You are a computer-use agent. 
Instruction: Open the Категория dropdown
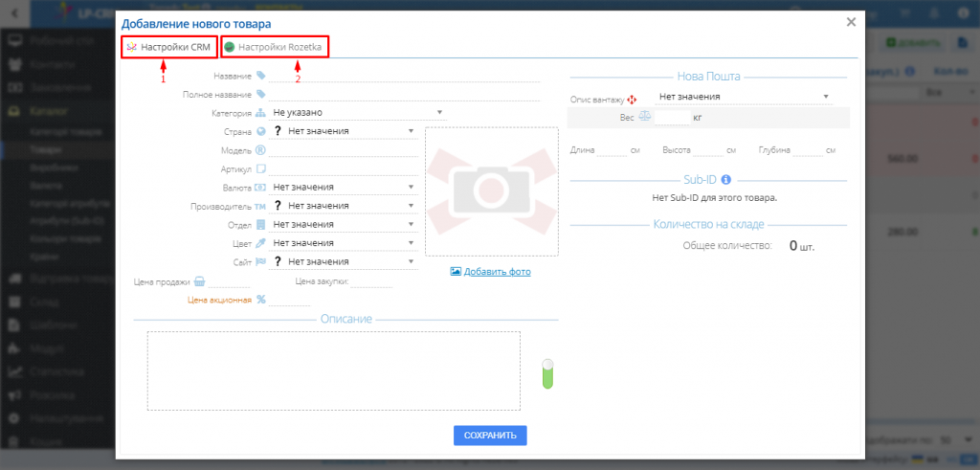click(x=358, y=113)
